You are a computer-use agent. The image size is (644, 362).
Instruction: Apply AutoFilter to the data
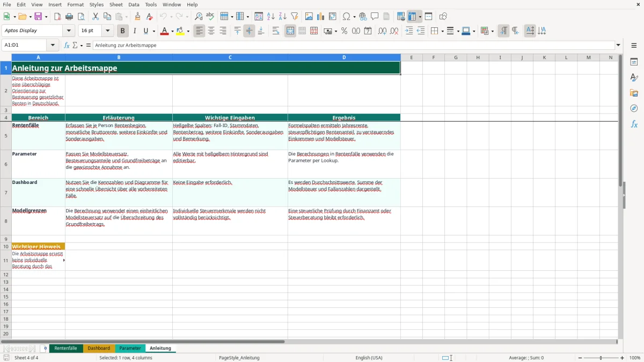tap(295, 17)
